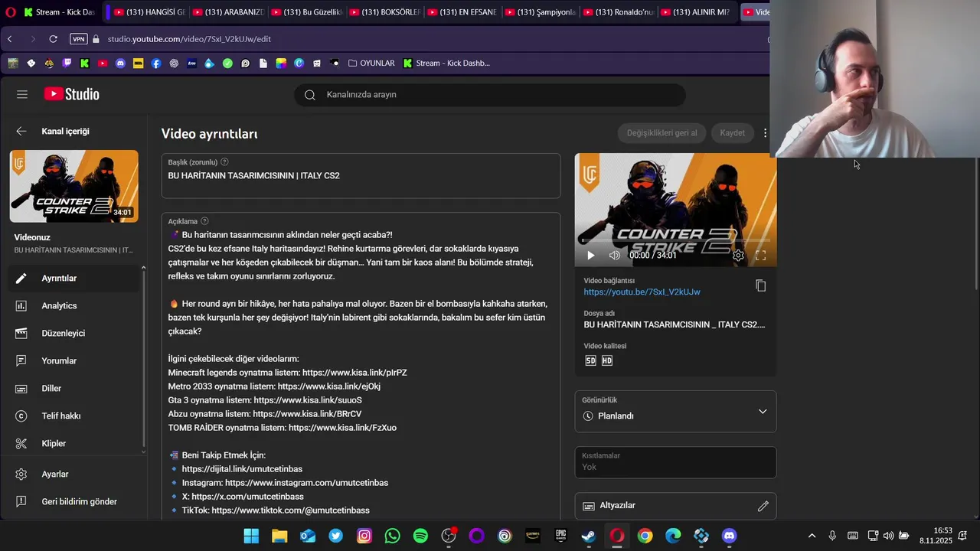
Task: Click the page vertical scrollbar
Action: click(977, 222)
